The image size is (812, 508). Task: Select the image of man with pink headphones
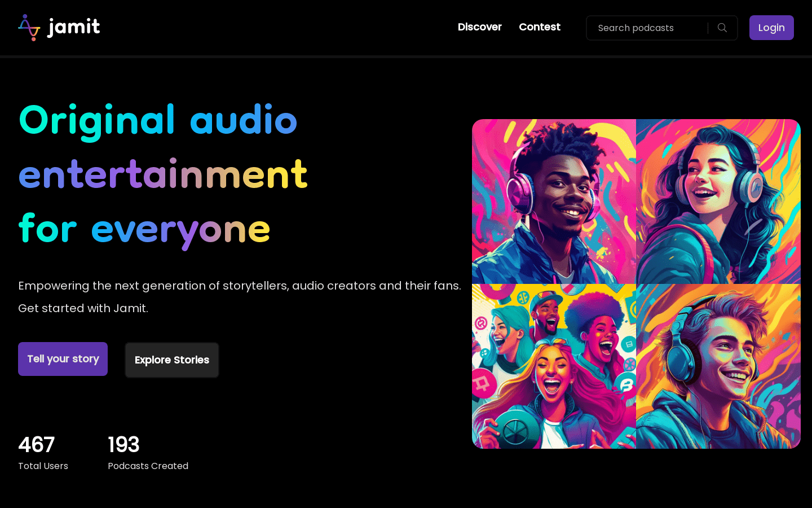pyautogui.click(x=554, y=202)
